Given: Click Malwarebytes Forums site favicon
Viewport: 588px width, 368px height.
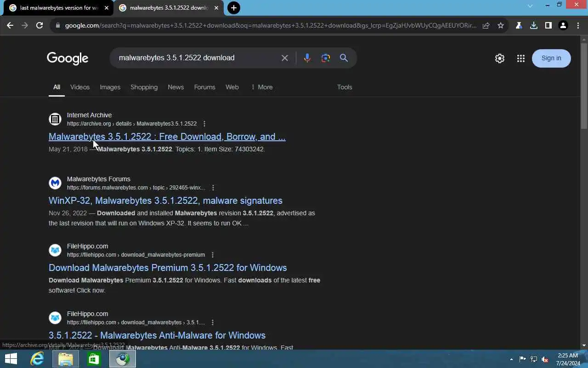Looking at the screenshot, I should click(55, 183).
